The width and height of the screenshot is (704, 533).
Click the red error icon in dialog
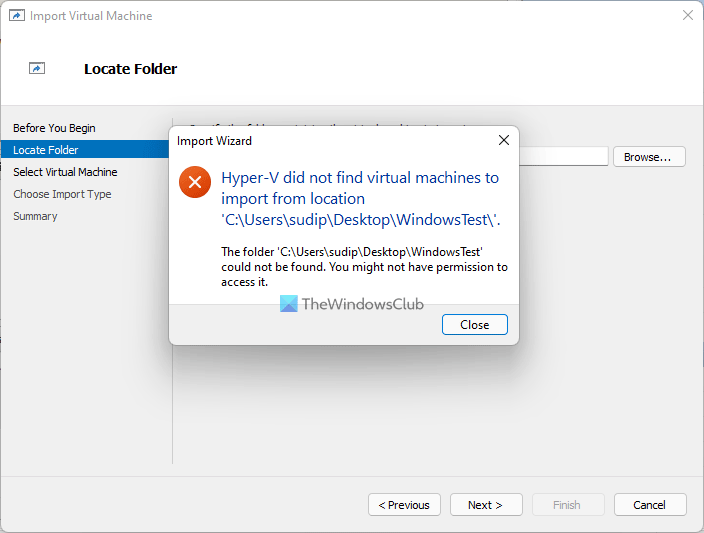click(x=195, y=182)
